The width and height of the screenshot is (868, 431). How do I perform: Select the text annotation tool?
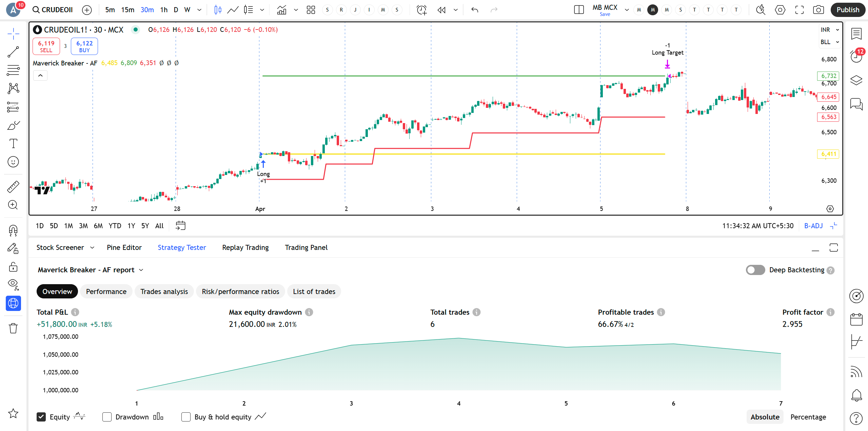tap(13, 143)
